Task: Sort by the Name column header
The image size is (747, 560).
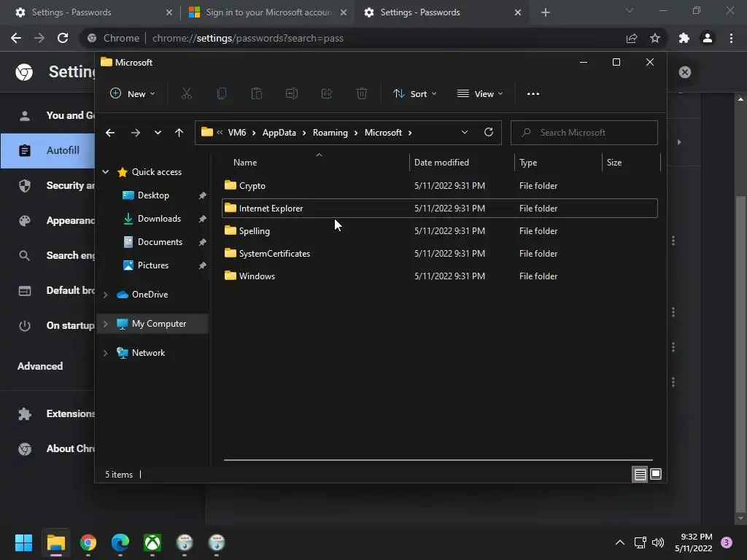Action: 315,163
